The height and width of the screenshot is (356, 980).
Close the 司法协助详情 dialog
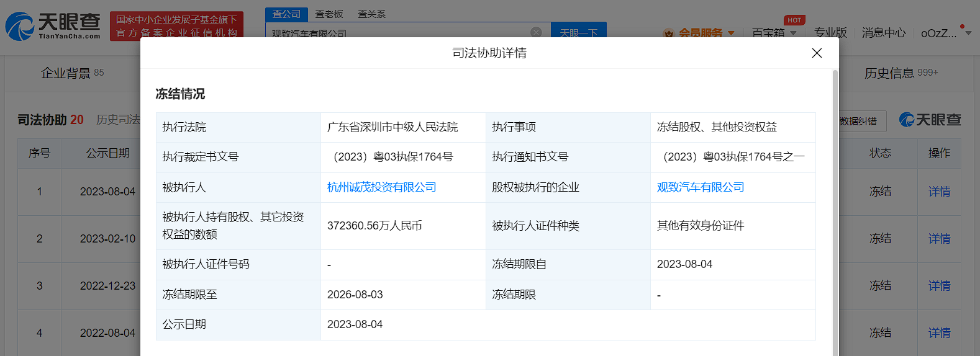pos(817,53)
